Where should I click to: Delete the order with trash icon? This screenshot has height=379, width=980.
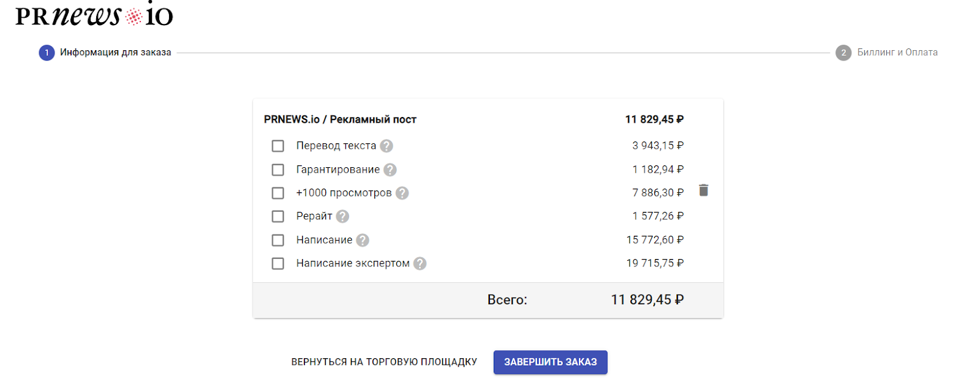[x=704, y=190]
